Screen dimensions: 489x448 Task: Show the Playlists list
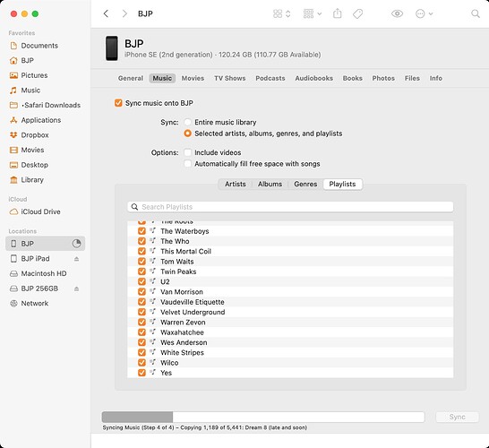coord(342,184)
